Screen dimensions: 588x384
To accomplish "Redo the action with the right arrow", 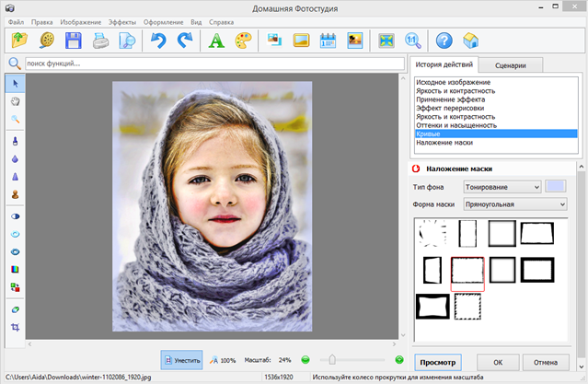I will [185, 41].
